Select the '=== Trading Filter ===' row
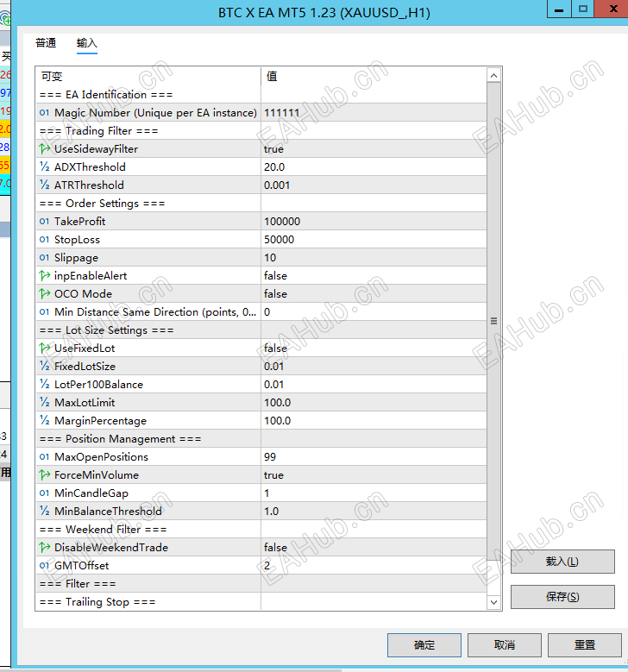The width and height of the screenshot is (628, 672). pyautogui.click(x=261, y=131)
